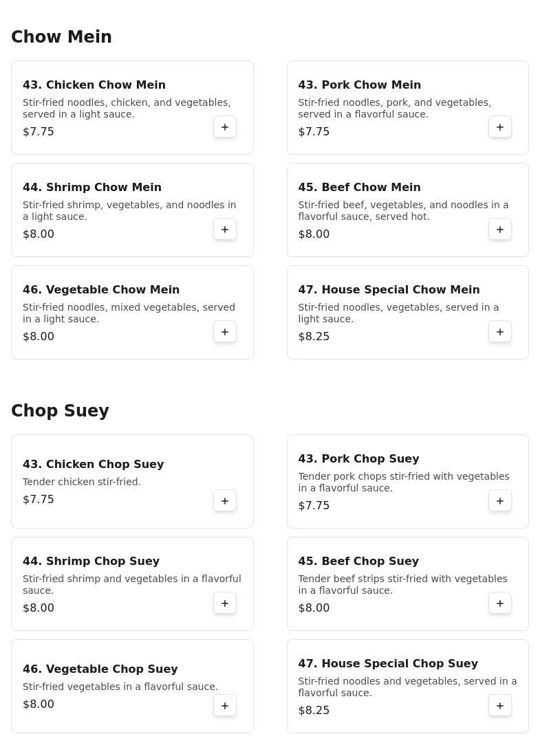
Task: Add Shrimp Chow Mein to order
Action: 225,230
